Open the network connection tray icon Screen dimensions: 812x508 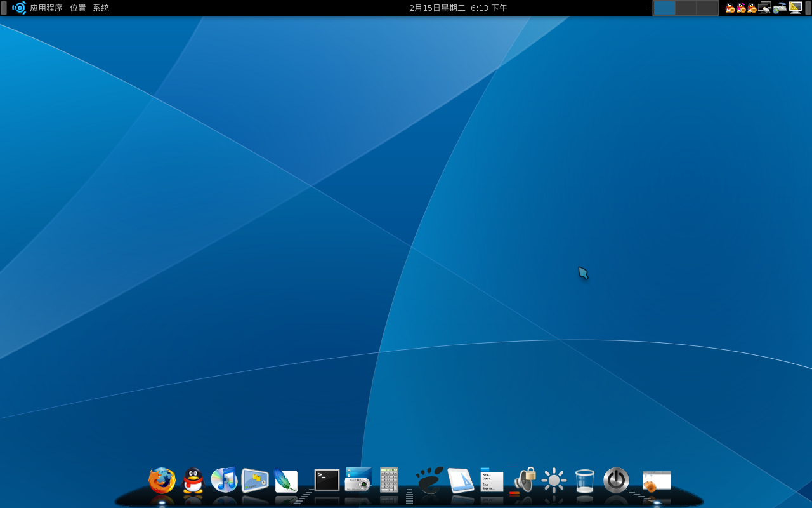[764, 8]
